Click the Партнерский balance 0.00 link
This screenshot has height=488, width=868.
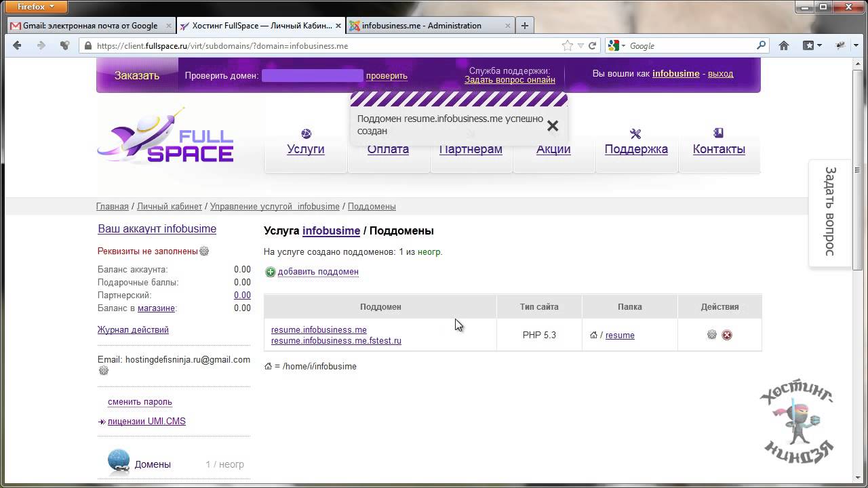coord(242,296)
